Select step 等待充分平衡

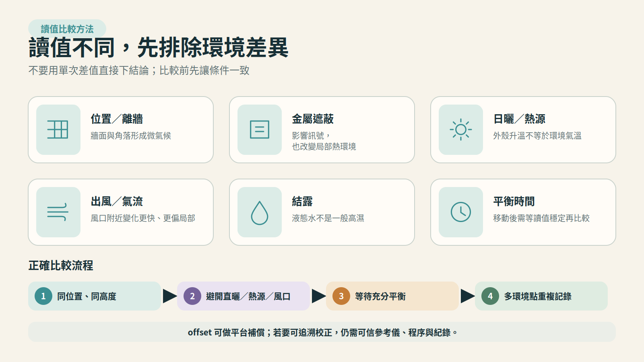tap(392, 296)
